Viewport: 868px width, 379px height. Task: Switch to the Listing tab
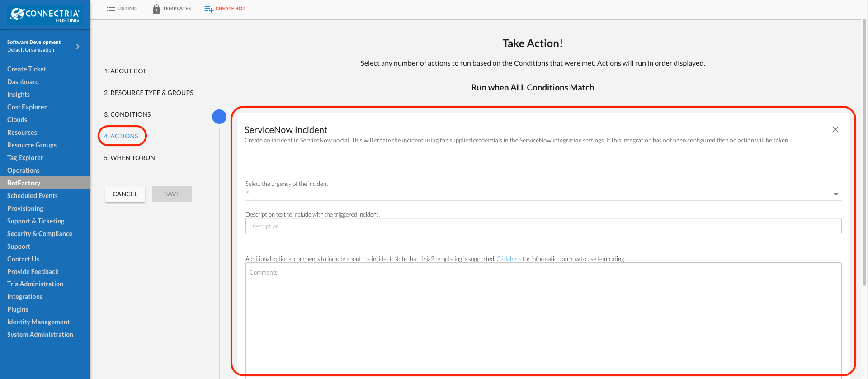tap(122, 9)
